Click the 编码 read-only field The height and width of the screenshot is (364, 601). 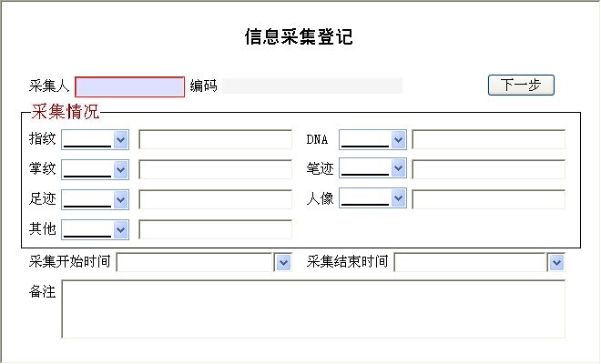[x=312, y=86]
